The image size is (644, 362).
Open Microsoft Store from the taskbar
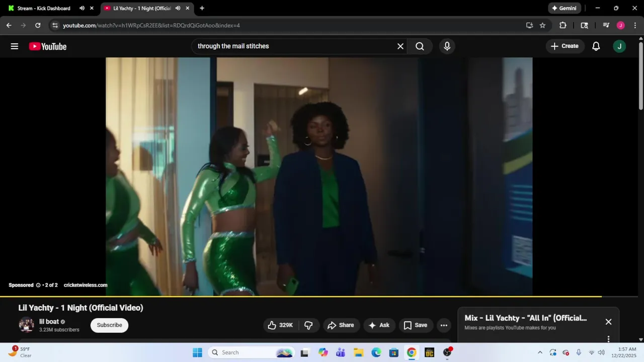pyautogui.click(x=393, y=352)
